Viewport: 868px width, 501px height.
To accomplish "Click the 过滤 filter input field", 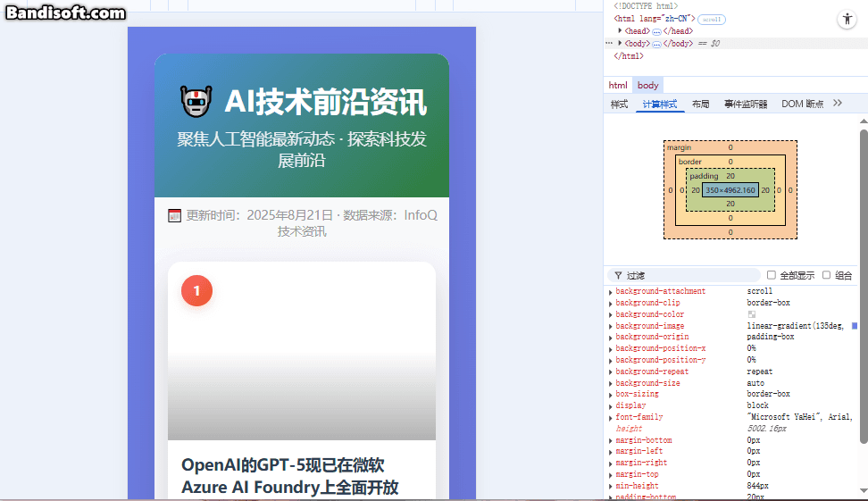I will click(x=684, y=275).
